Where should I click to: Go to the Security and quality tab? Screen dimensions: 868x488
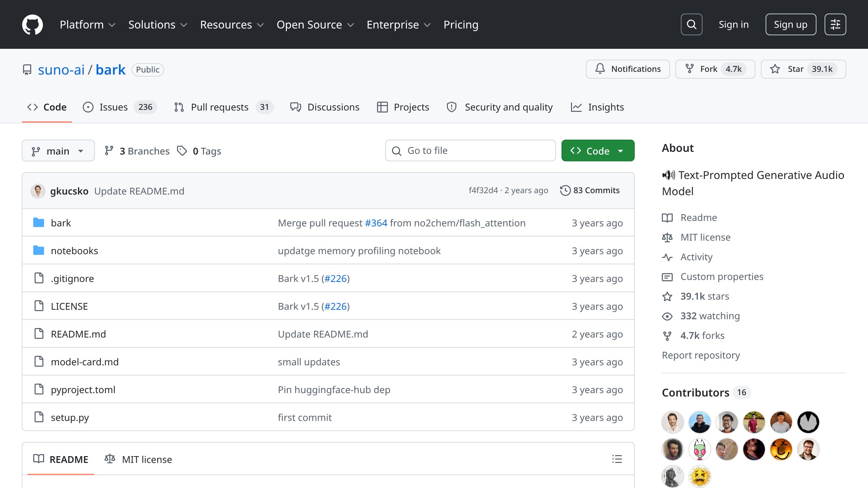[499, 107]
